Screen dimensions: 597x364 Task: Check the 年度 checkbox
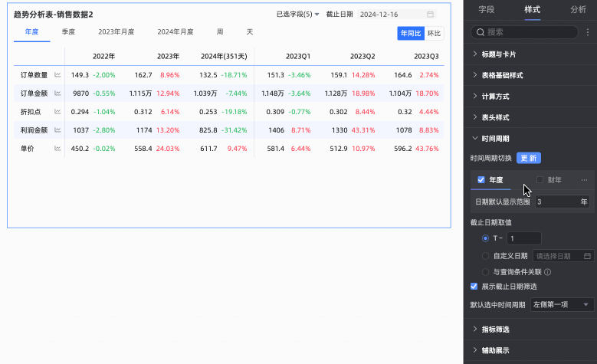coord(481,180)
